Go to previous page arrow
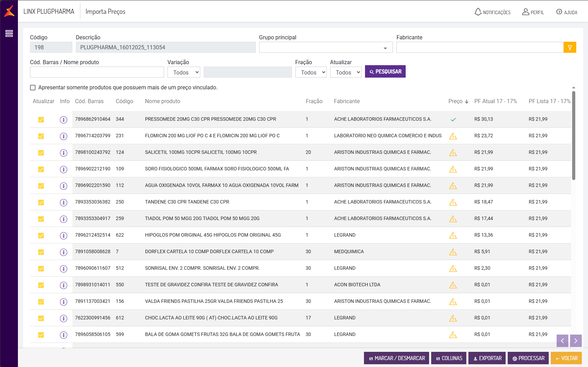588x367 pixels. click(x=562, y=341)
